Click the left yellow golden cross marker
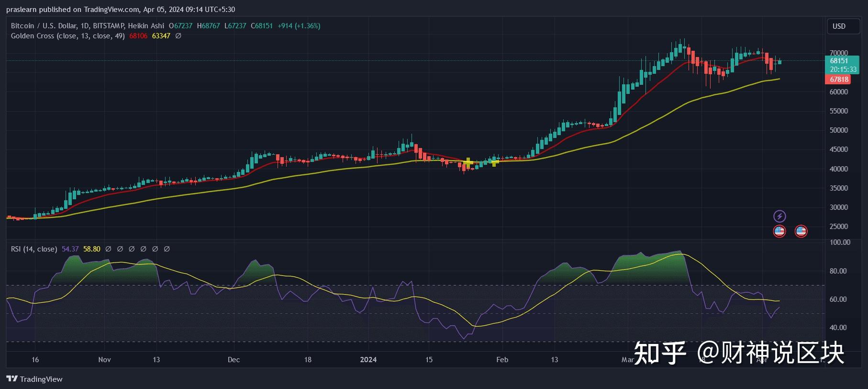Viewport: 868px width, 389px height. coord(468,162)
